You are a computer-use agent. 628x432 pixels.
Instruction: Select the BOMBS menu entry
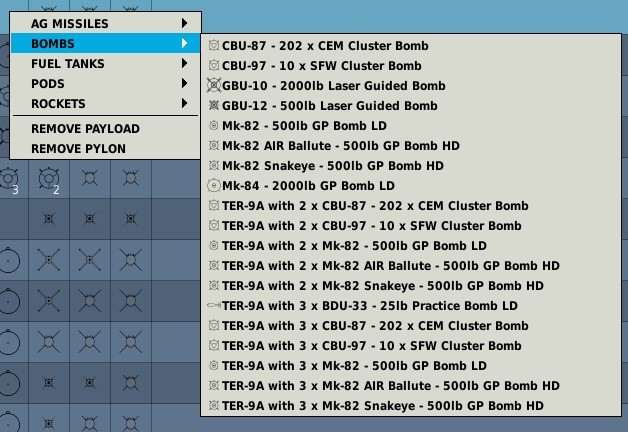click(x=105, y=43)
